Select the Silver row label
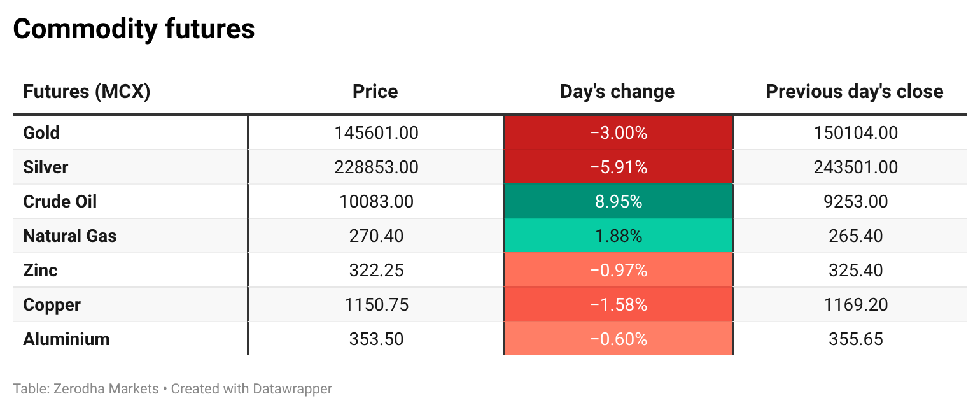This screenshot has height=410, width=980. (45, 167)
